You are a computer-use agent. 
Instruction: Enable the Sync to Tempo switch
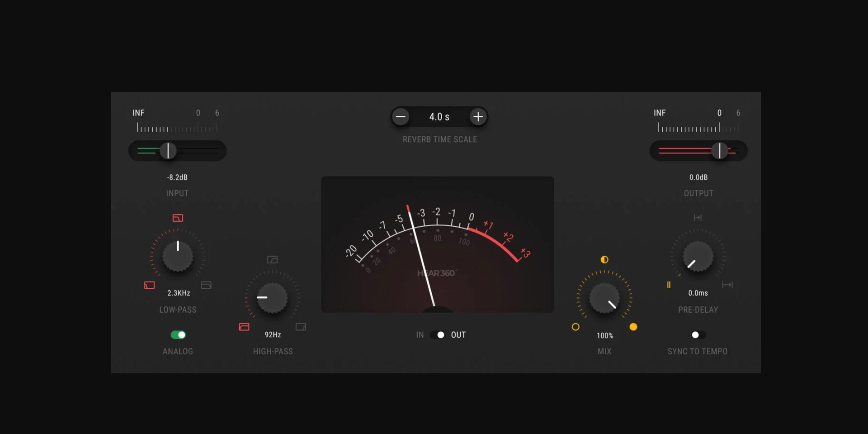[698, 335]
